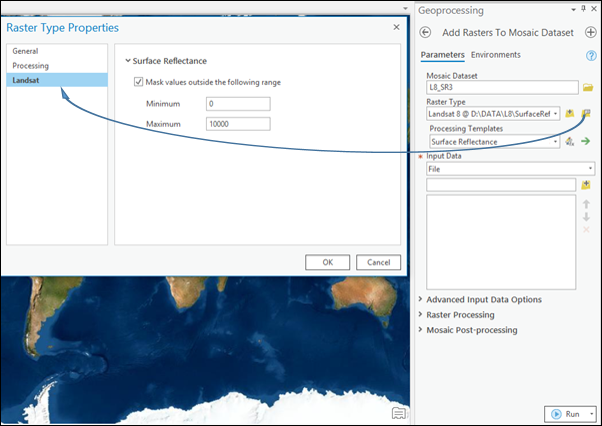The height and width of the screenshot is (426, 602).
Task: Expand Advanced Input Data Options
Action: pyautogui.click(x=484, y=299)
